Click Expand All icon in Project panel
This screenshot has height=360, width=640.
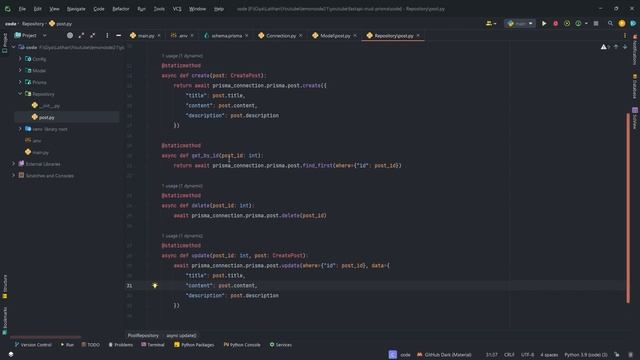[x=81, y=36]
